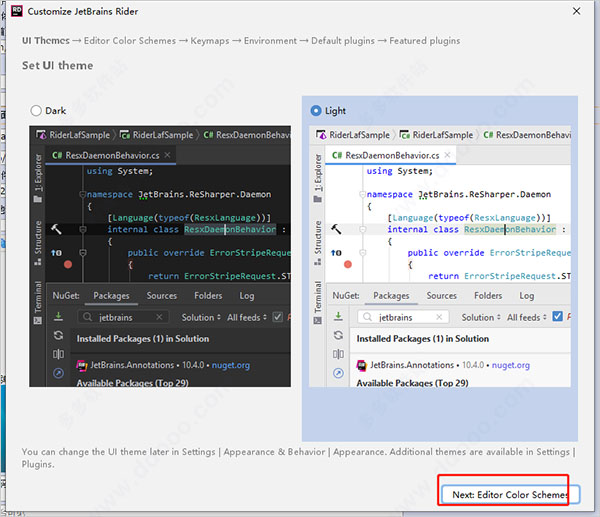Collapse the class fold marker in Light preview

click(363, 229)
